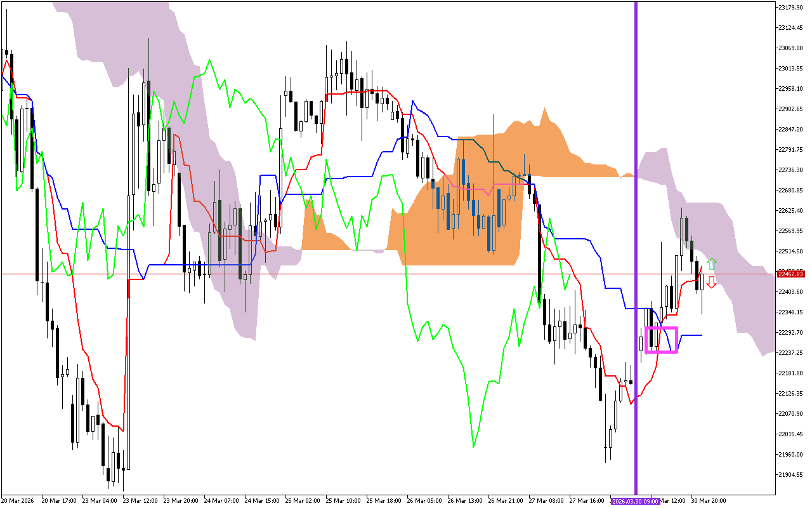Click the 30 Mar 20:00 time label
Image resolution: width=812 pixels, height=508 pixels.
click(709, 501)
